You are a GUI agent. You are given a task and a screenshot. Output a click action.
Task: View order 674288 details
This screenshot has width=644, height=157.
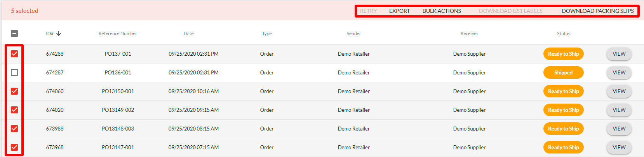pos(619,54)
